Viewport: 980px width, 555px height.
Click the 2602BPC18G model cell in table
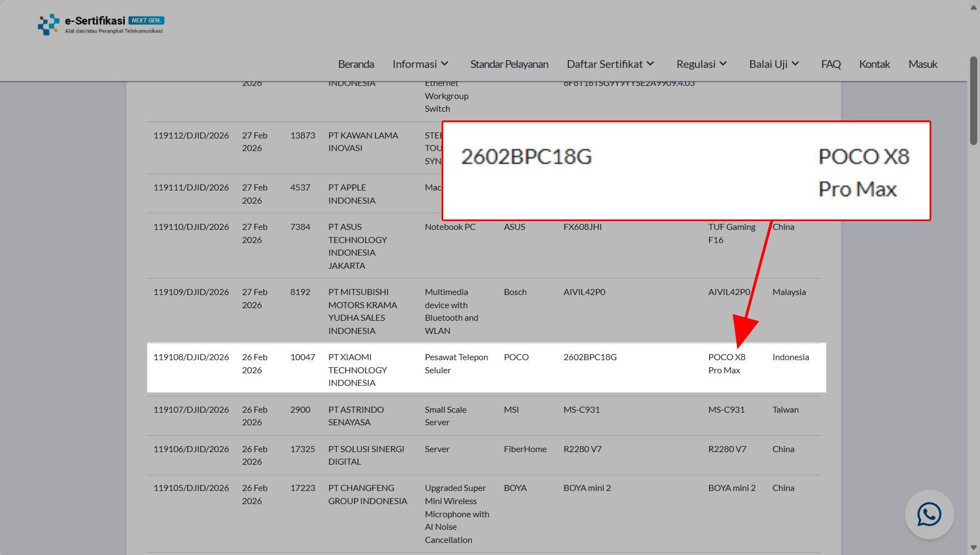click(x=590, y=357)
